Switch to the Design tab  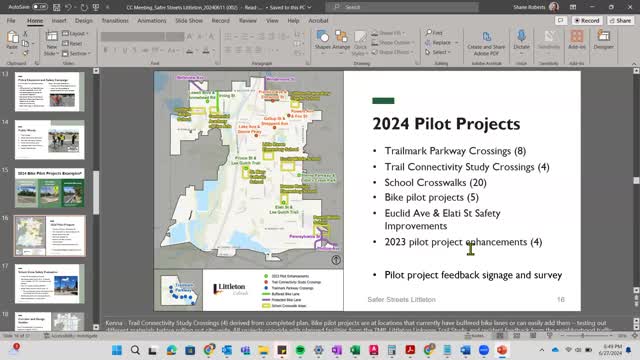click(84, 20)
